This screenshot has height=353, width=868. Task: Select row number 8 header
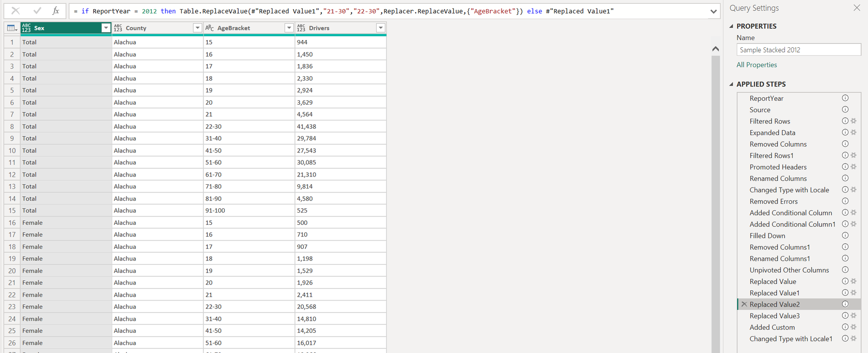12,126
